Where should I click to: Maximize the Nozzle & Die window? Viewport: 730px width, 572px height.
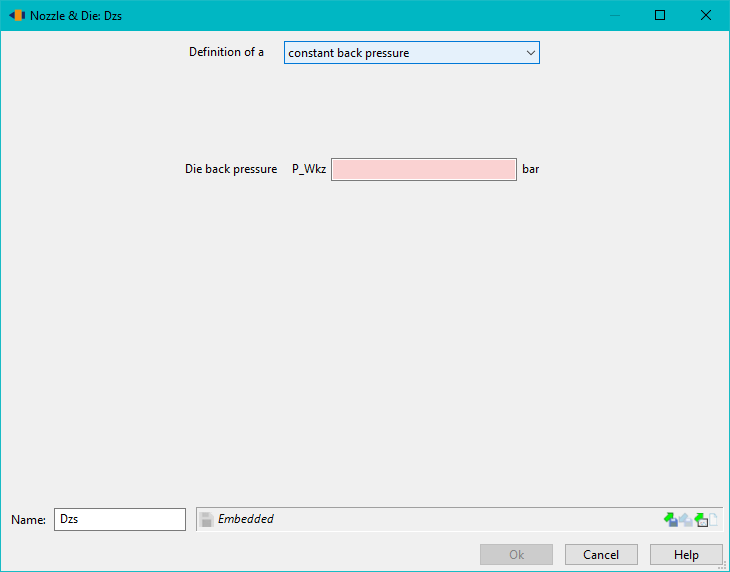pyautogui.click(x=660, y=15)
